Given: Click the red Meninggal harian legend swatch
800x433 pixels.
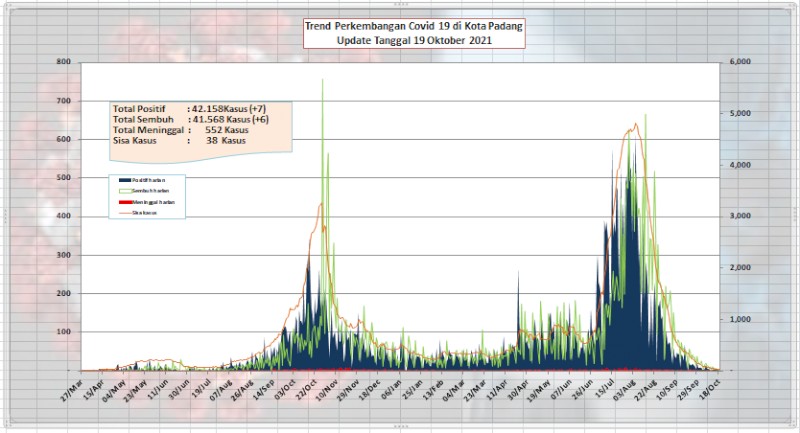Looking at the screenshot, I should pos(125,202).
